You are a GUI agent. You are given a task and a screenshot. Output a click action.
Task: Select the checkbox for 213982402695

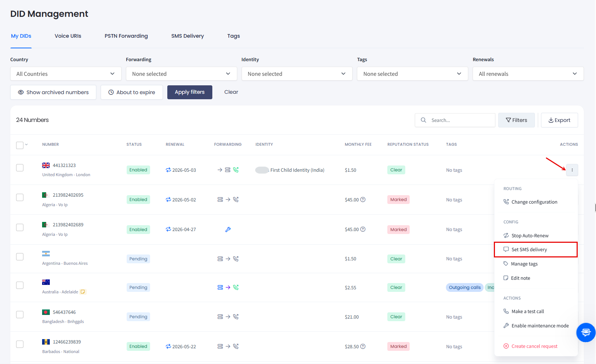pos(20,197)
